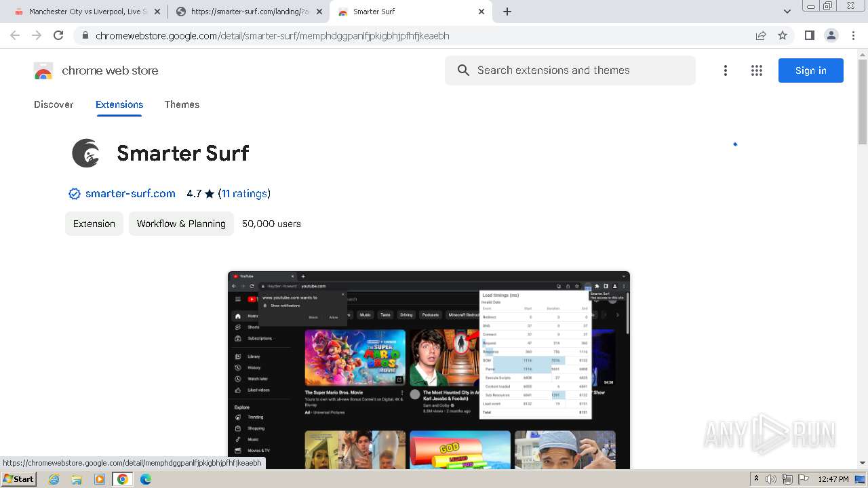The image size is (868, 488).
Task: Close the Manchester City vs Liverpool tab
Action: [x=157, y=12]
